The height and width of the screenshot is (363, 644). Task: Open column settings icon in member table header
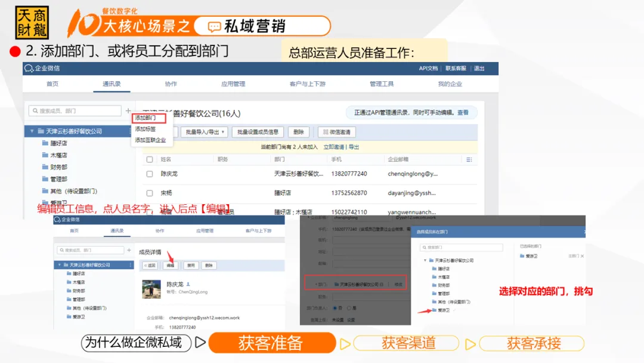coord(469,159)
